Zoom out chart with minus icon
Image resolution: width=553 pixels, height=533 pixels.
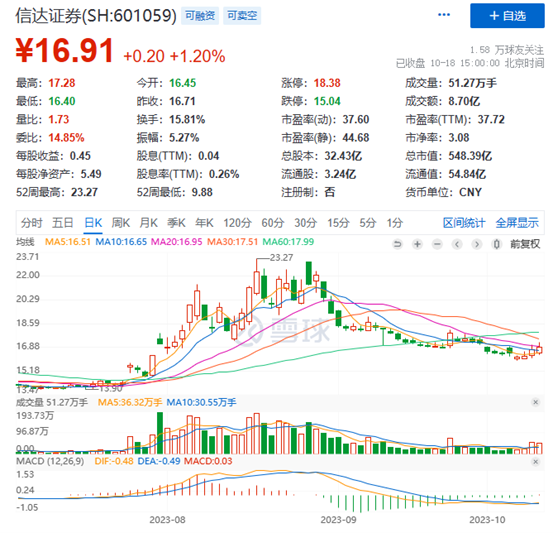coord(437,244)
